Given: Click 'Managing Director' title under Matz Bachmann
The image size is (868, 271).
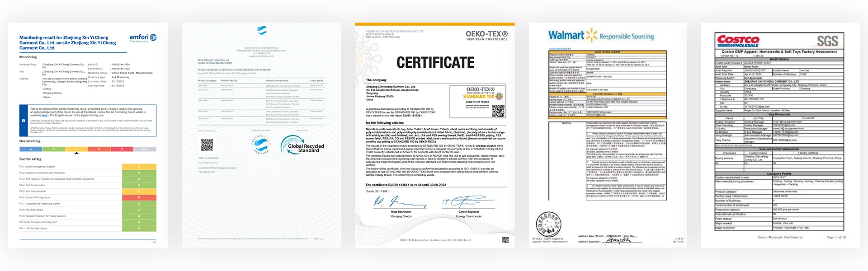Looking at the screenshot, I should tap(401, 216).
